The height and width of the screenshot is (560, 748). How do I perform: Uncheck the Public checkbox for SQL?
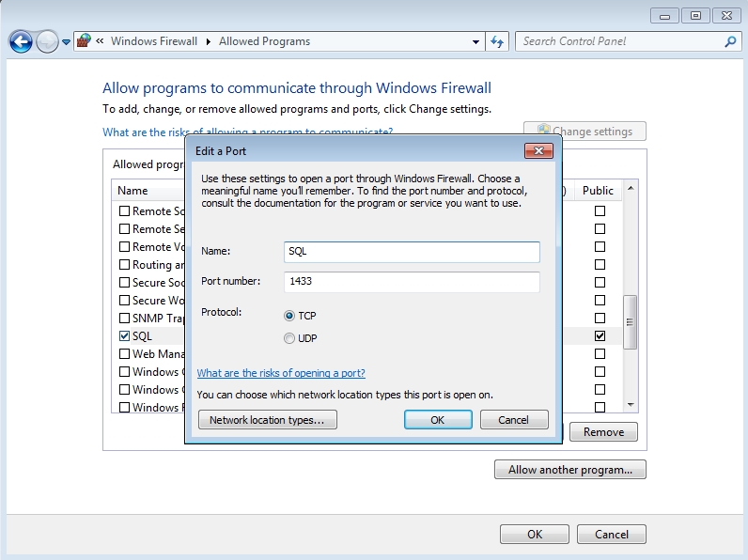[600, 335]
